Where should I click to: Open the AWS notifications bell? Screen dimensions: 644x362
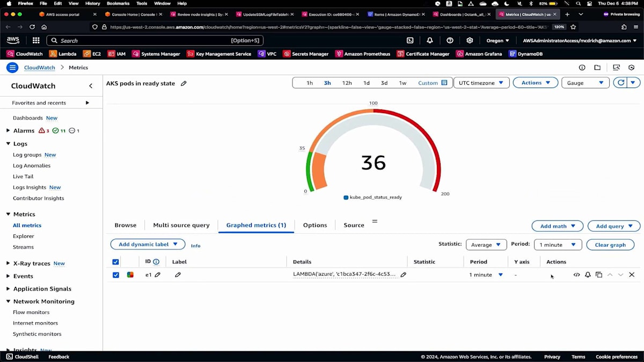click(430, 40)
